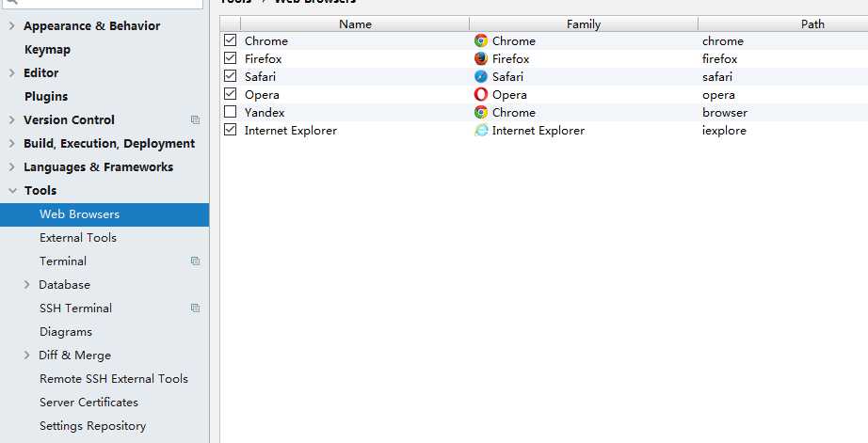Expand the Version Control node arrow

[11, 120]
